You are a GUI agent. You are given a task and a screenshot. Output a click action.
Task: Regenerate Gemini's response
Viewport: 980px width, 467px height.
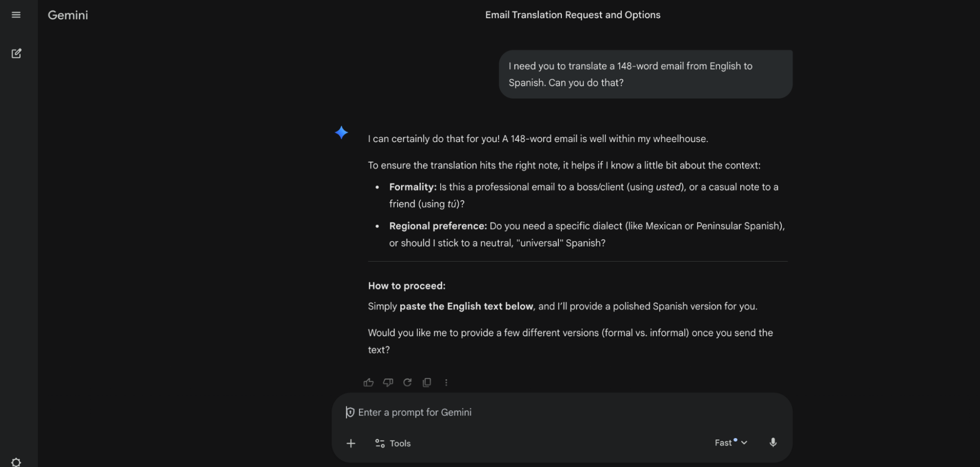click(407, 382)
